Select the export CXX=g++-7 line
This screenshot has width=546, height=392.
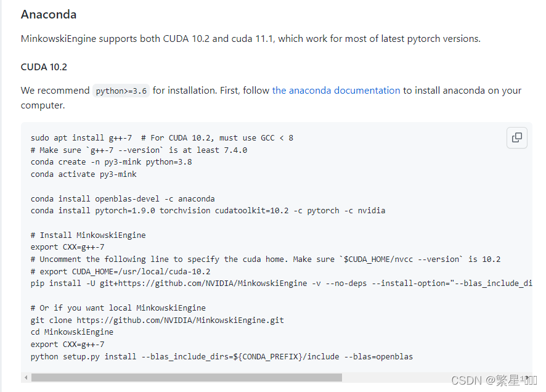[67, 247]
